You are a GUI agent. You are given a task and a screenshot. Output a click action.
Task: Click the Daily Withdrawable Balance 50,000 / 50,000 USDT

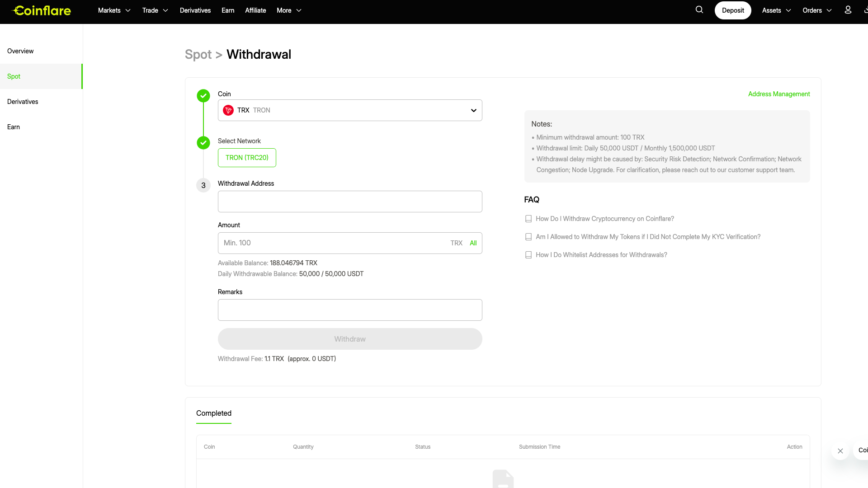pos(331,274)
